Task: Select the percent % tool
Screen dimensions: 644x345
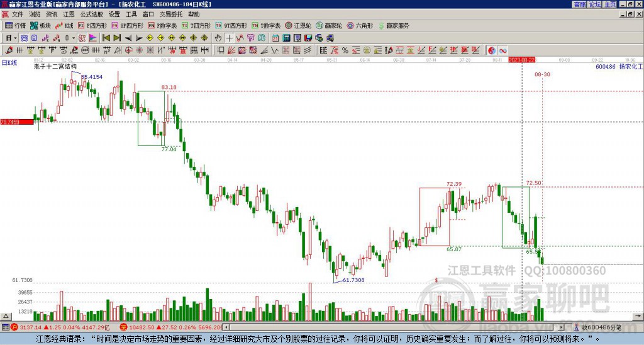Action: click(x=345, y=50)
